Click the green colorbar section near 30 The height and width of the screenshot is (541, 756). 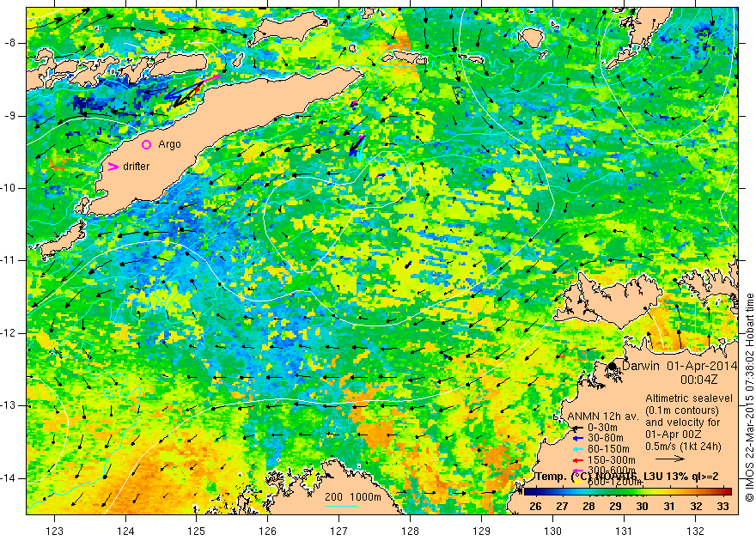(x=641, y=492)
